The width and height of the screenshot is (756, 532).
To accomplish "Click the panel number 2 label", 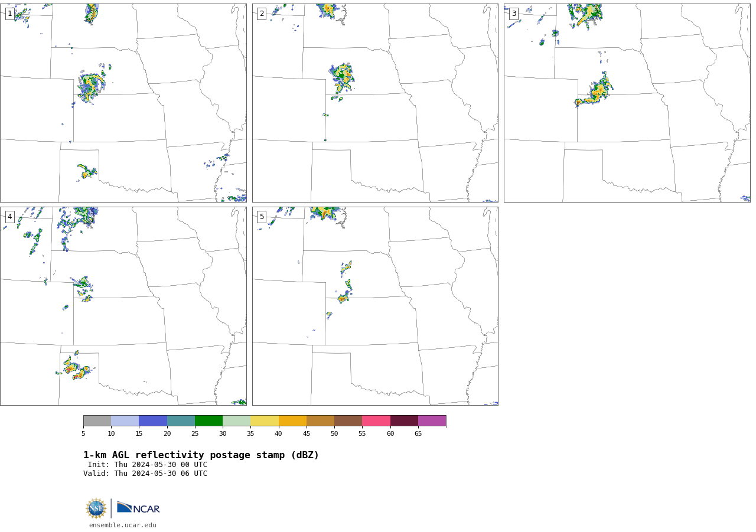I will 262,14.
